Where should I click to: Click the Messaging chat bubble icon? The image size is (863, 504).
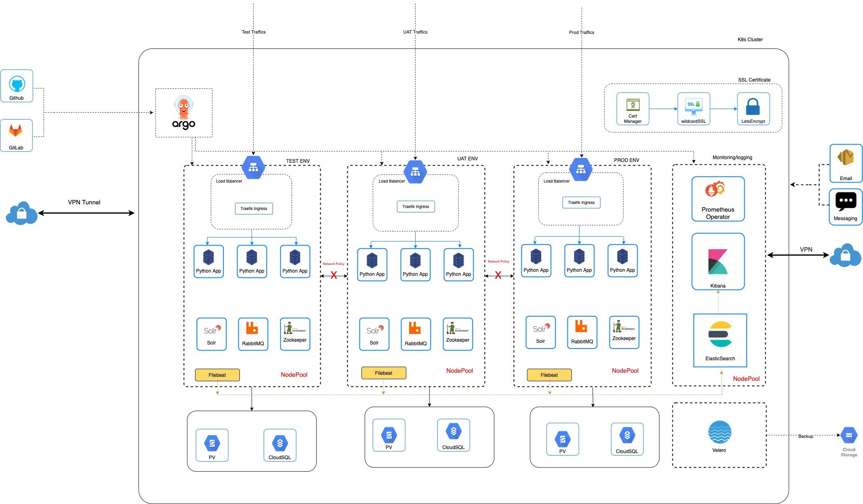tap(846, 202)
